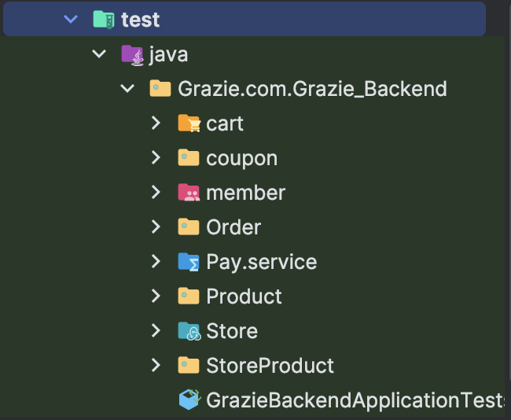Collapse the Grazie.com.Grazie_Backend package
The width and height of the screenshot is (511, 420).
(x=127, y=89)
